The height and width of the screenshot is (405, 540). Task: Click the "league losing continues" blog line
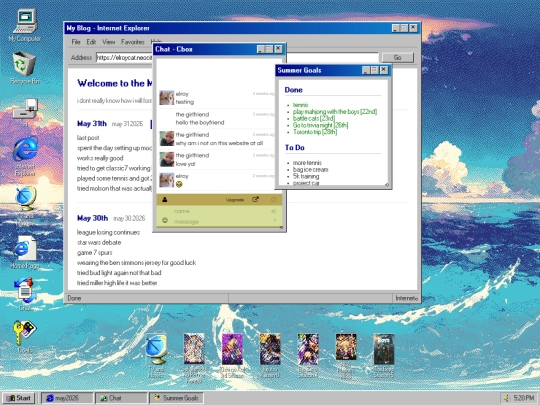[x=108, y=232]
